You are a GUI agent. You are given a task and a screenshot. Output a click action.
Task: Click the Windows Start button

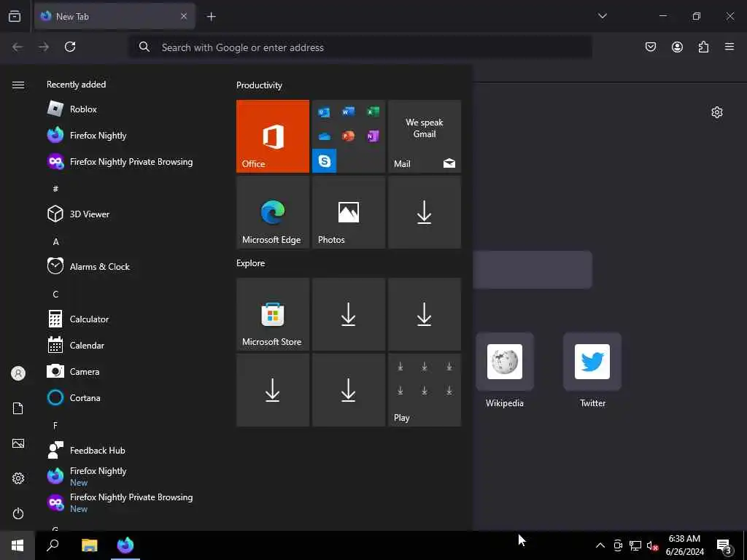[x=18, y=545]
